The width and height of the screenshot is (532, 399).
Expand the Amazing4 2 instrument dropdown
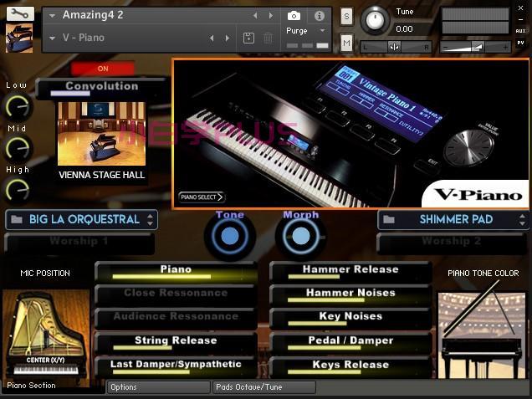pos(52,16)
